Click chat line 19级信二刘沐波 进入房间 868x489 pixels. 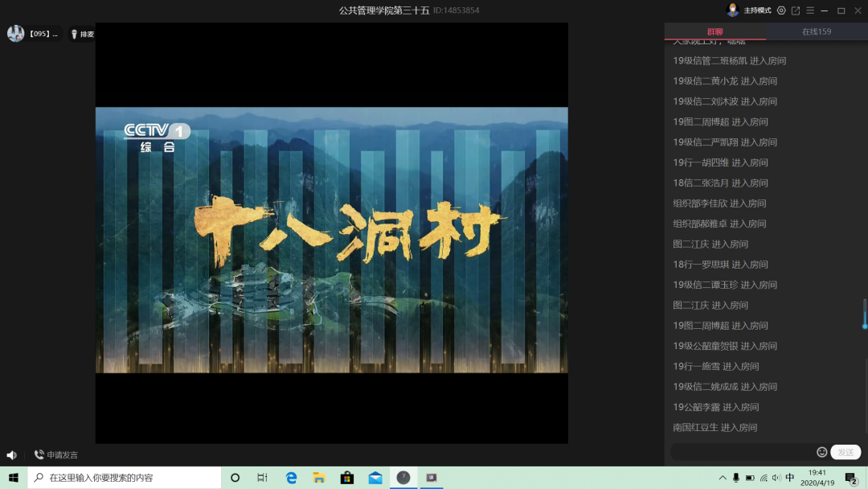point(725,101)
